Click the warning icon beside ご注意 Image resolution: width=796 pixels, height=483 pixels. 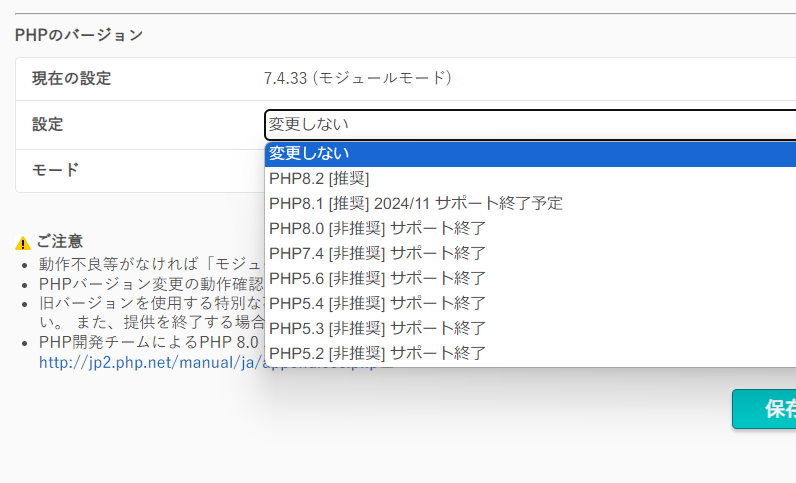(23, 243)
